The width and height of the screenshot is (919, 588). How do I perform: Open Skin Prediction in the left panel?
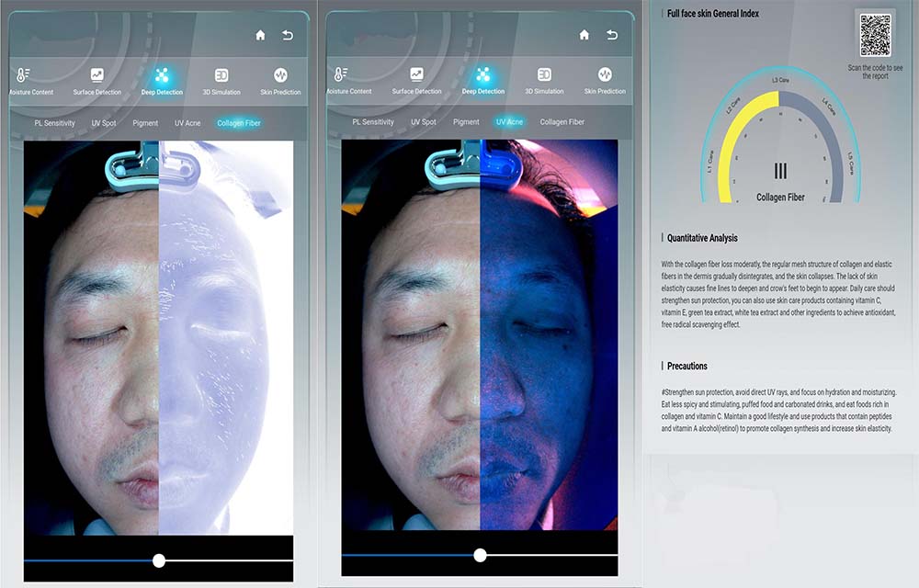point(280,79)
